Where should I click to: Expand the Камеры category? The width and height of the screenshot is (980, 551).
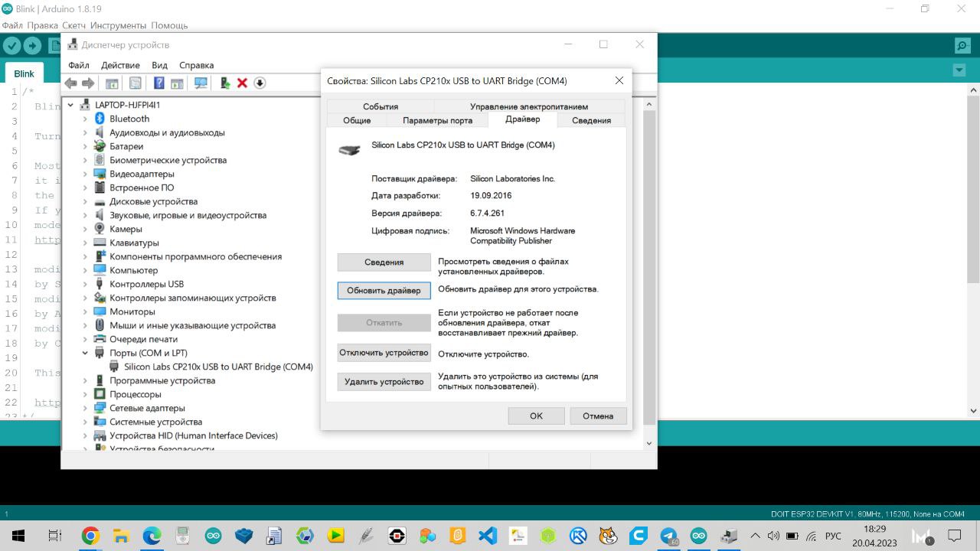pos(85,229)
